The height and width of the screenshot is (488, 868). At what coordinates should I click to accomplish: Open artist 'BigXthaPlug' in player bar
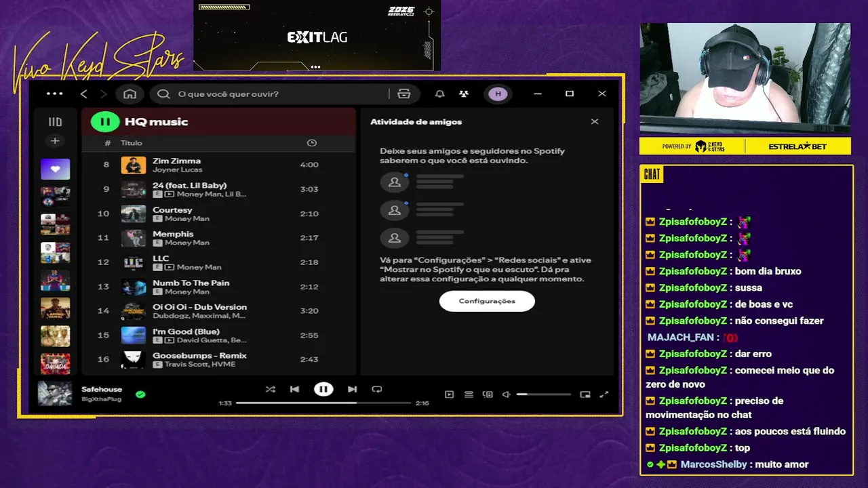pos(101,399)
